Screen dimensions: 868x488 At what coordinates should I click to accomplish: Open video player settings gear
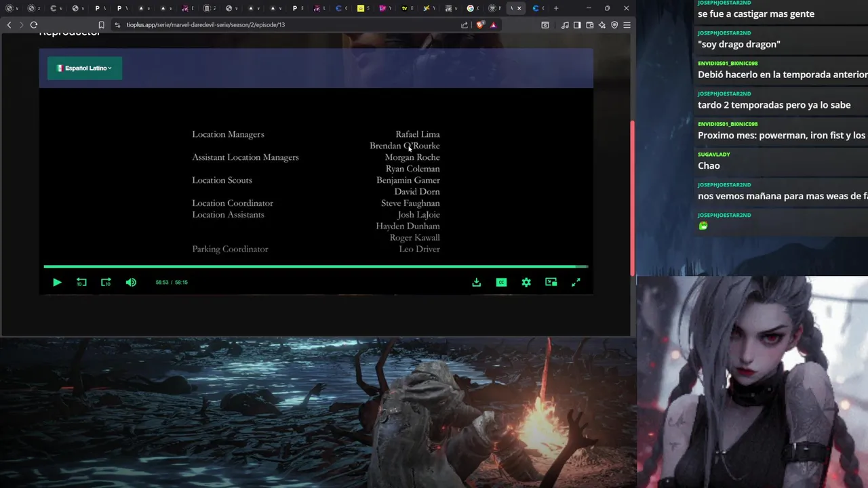tap(526, 282)
